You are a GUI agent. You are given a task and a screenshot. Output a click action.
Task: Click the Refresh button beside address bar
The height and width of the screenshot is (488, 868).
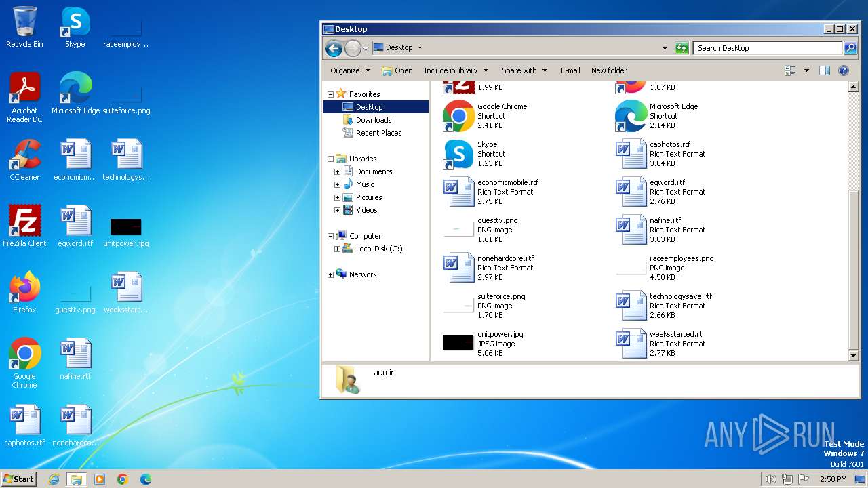tap(682, 48)
